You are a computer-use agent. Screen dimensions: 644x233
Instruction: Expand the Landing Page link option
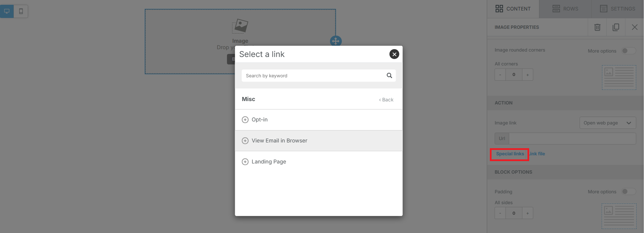[x=245, y=162]
